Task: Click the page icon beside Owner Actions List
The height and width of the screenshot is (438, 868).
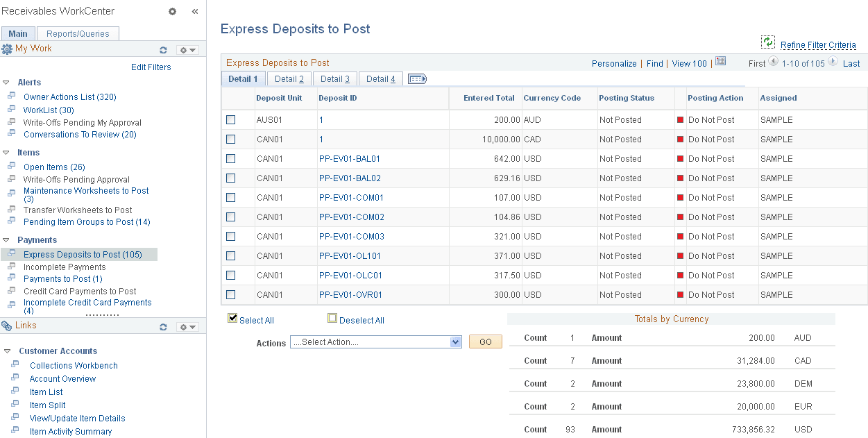Action: (12, 96)
